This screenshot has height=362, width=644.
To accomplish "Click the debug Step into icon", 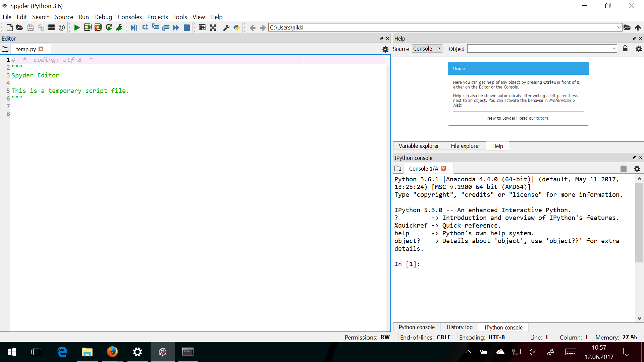I will (155, 27).
